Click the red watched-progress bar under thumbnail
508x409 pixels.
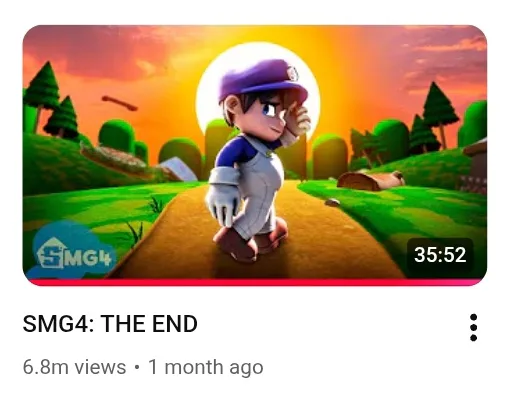pos(254,283)
